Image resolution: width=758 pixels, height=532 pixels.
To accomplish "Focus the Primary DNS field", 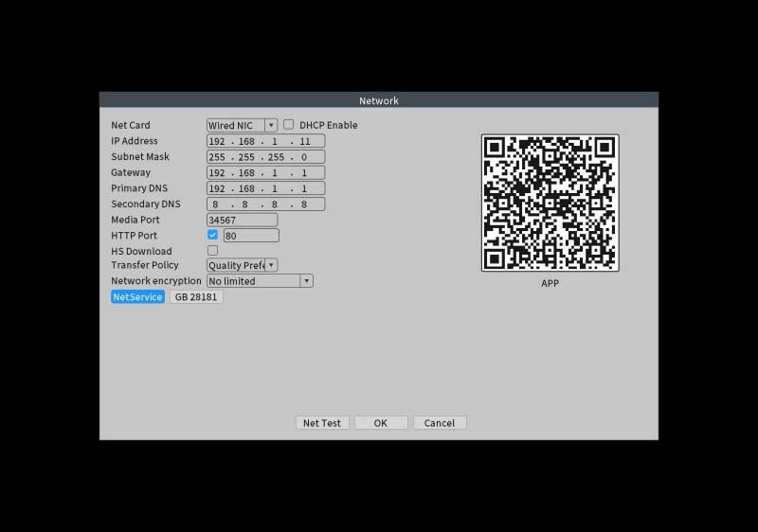I will 265,188.
